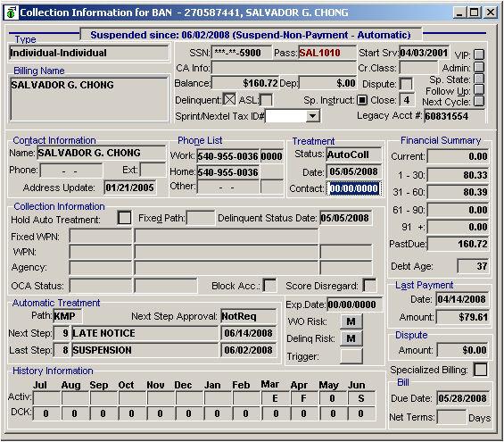Click the WO Risk M button
The height and width of the screenshot is (442, 504).
(351, 321)
